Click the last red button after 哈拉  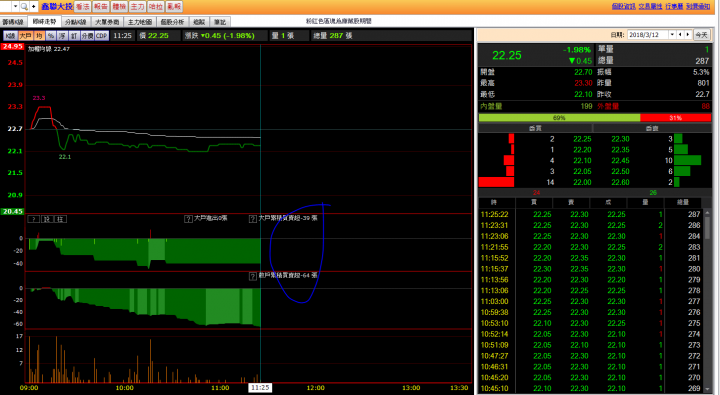174,6
